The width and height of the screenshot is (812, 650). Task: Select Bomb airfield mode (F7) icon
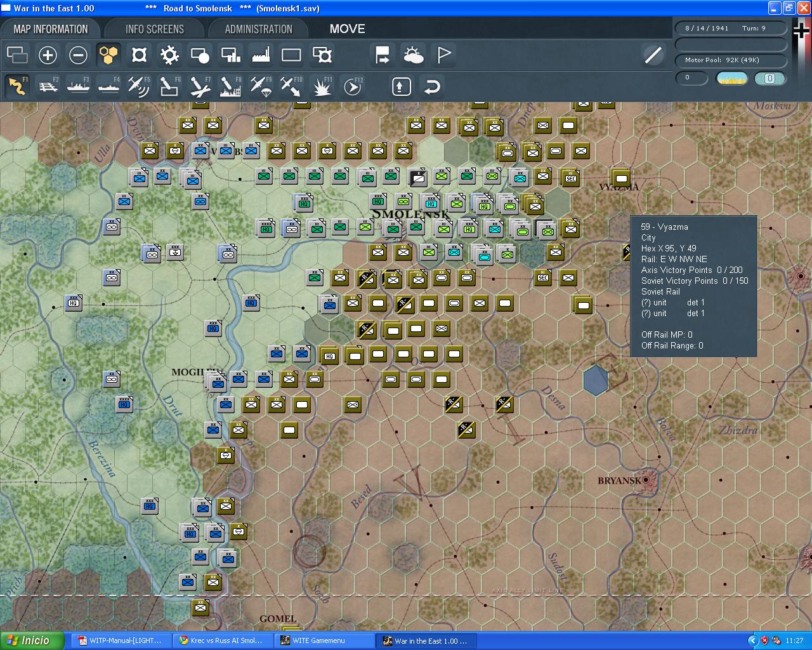(x=200, y=86)
